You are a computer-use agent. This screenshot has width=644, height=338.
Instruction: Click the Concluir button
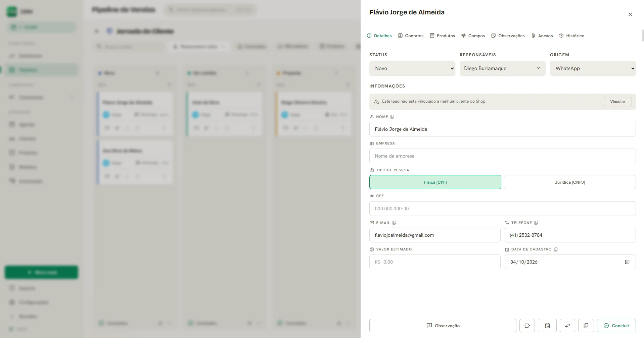[x=616, y=326]
